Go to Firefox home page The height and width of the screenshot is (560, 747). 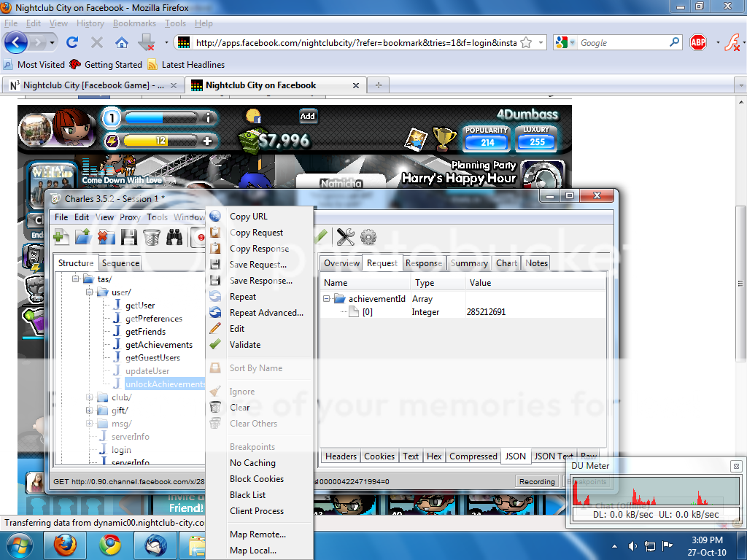coord(122,43)
